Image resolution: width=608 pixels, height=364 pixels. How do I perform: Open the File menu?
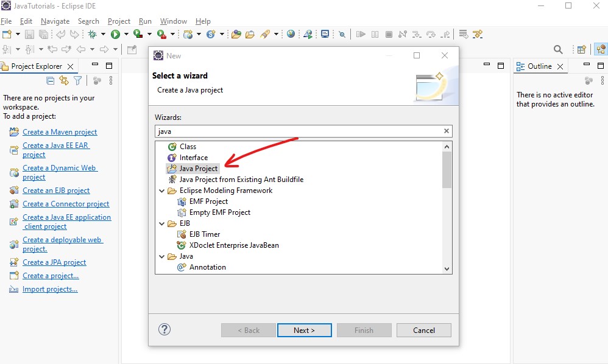[6, 21]
